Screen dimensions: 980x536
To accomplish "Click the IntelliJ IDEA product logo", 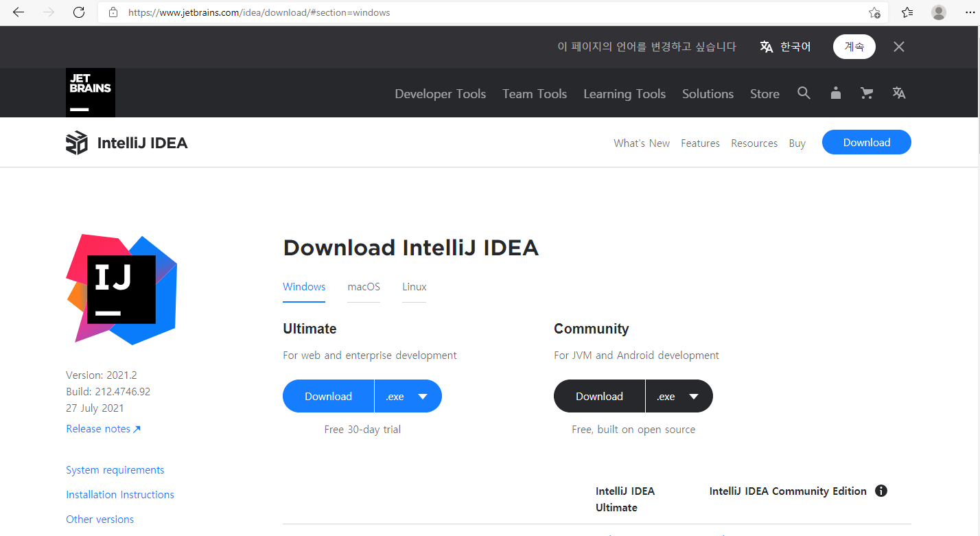I will 77,143.
